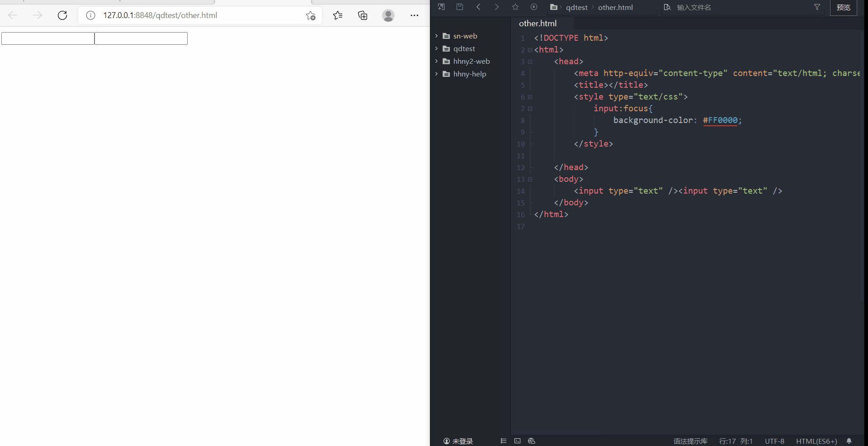Focus the second text input on page
The image size is (868, 446).
tap(141, 38)
